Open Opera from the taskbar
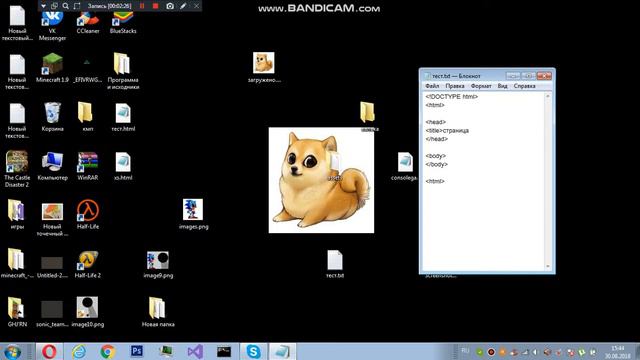This screenshot has height=360, width=640. [49, 351]
